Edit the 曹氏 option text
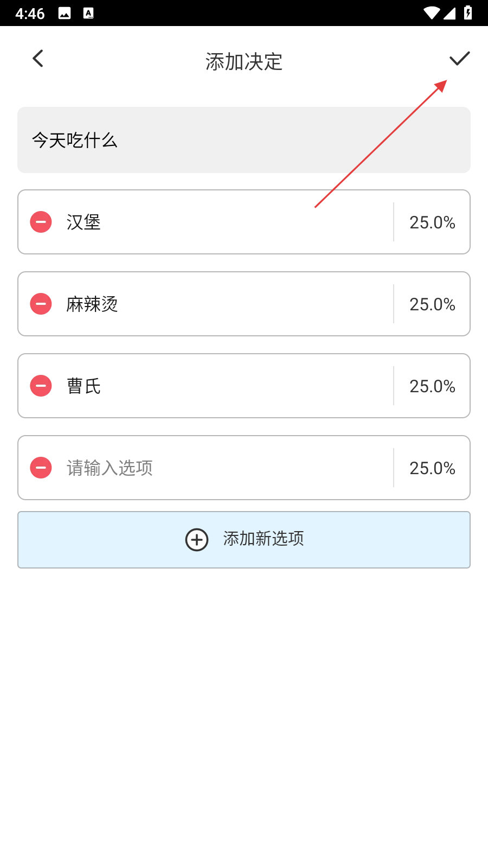Image resolution: width=488 pixels, height=868 pixels. [217, 386]
